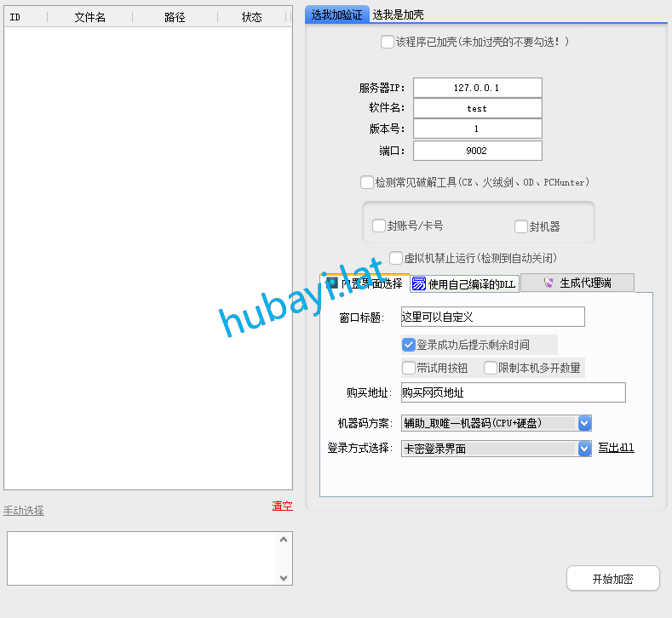Click the 写出dll link

616,448
